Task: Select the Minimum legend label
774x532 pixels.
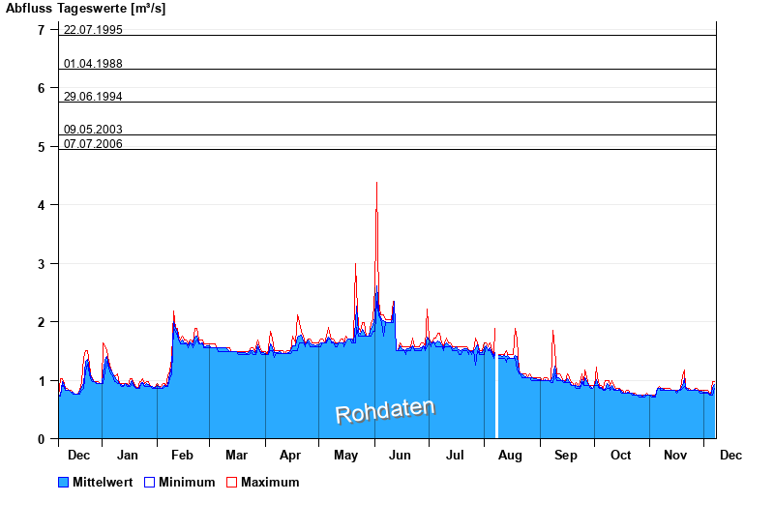Action: pos(187,482)
